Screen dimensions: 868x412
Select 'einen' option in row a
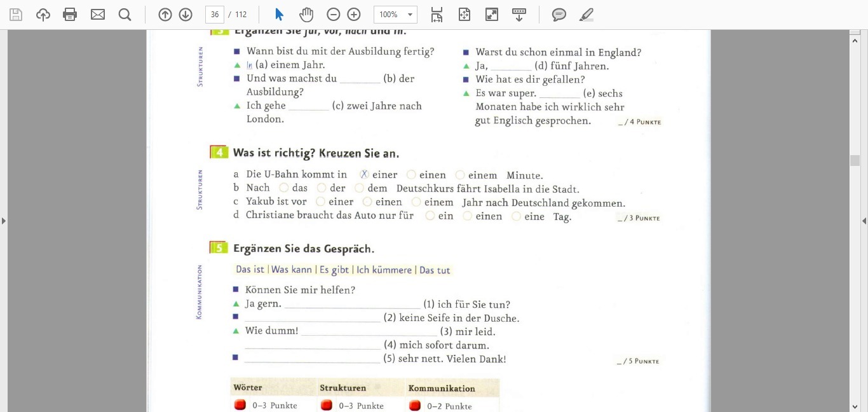(x=411, y=174)
